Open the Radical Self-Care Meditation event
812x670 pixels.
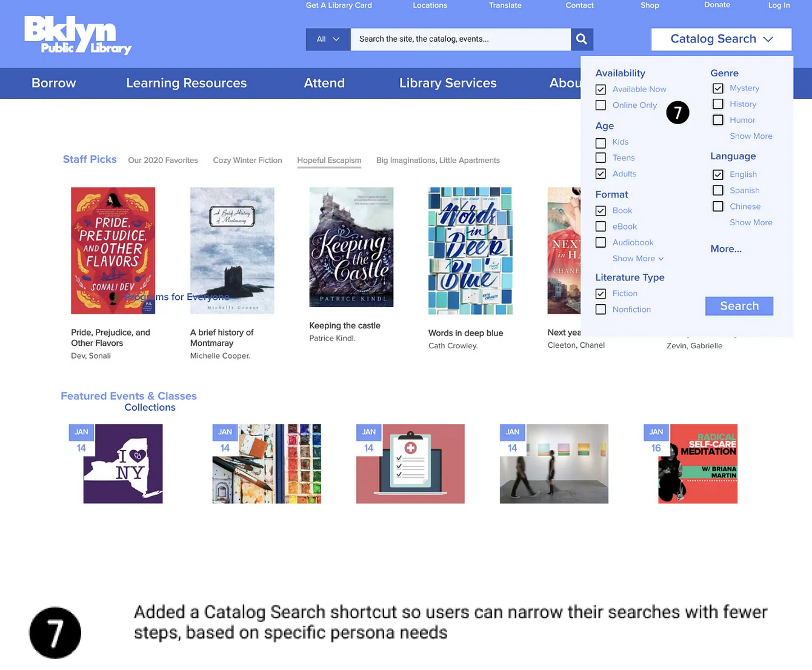tap(697, 464)
